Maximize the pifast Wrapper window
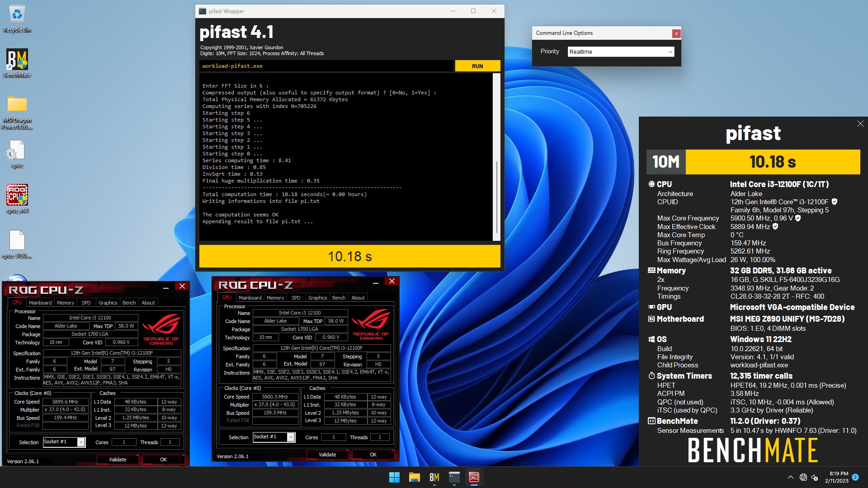This screenshot has height=488, width=868. coord(473,11)
